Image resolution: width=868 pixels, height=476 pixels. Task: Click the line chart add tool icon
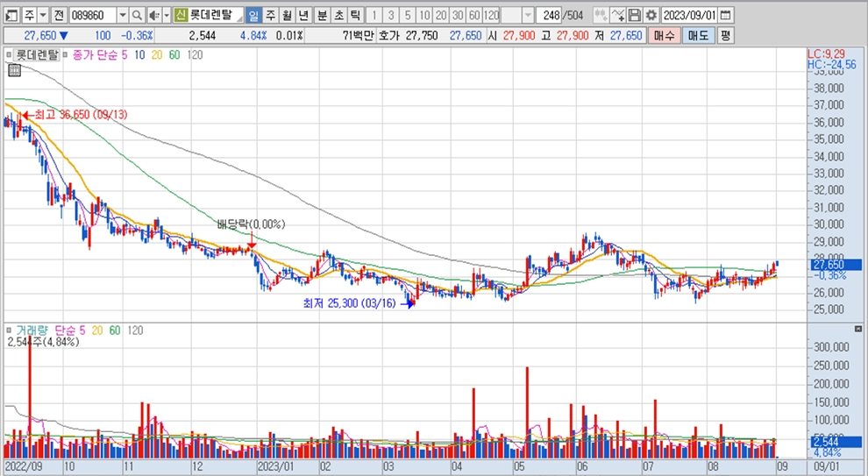(x=618, y=16)
